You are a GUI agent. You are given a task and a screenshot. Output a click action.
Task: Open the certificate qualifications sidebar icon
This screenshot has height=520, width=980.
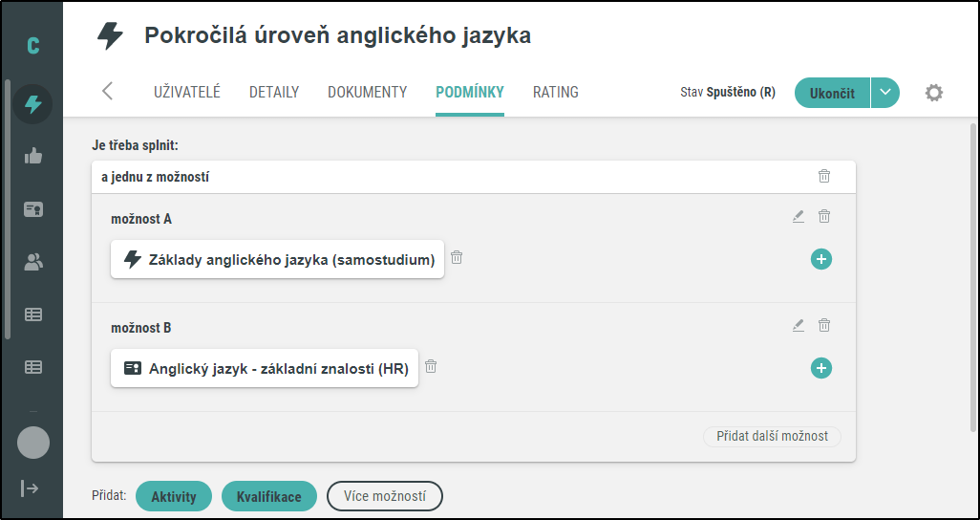[33, 209]
